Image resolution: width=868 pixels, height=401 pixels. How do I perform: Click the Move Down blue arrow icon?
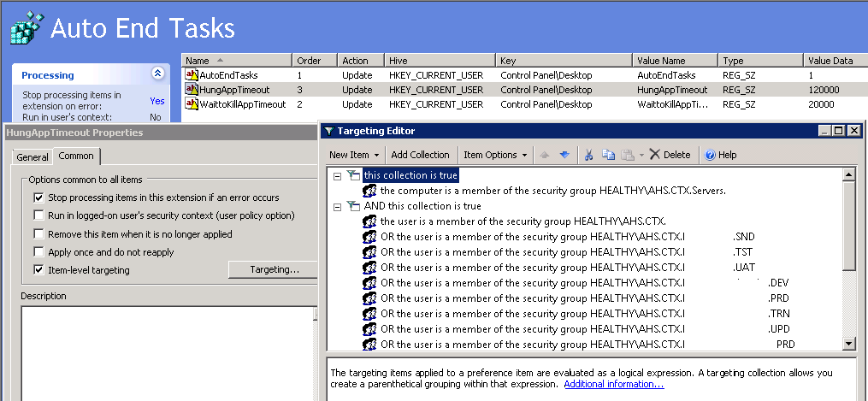564,155
